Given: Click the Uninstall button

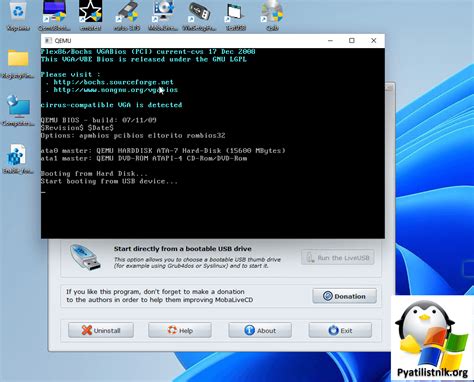Looking at the screenshot, I should tap(101, 330).
